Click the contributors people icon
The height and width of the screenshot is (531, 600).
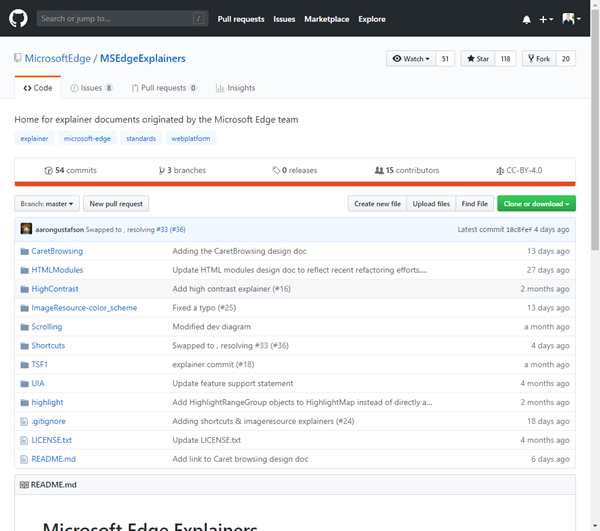point(378,170)
